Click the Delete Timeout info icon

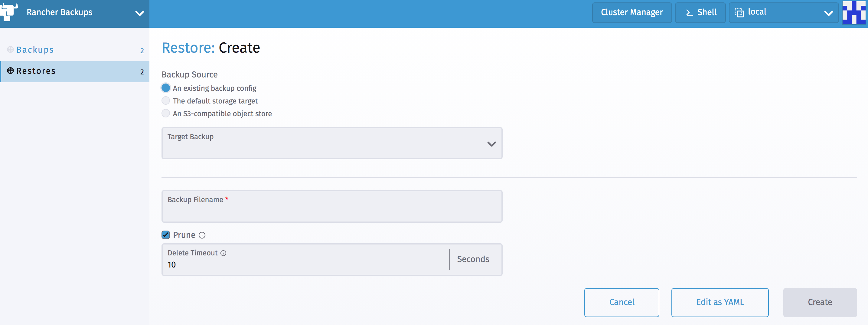click(x=223, y=253)
